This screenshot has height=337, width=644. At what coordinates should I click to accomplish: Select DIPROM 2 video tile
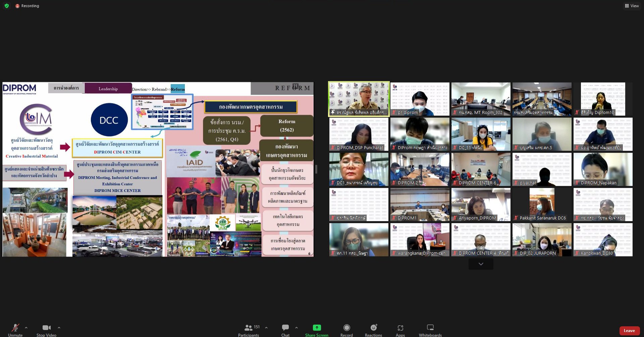(420, 169)
